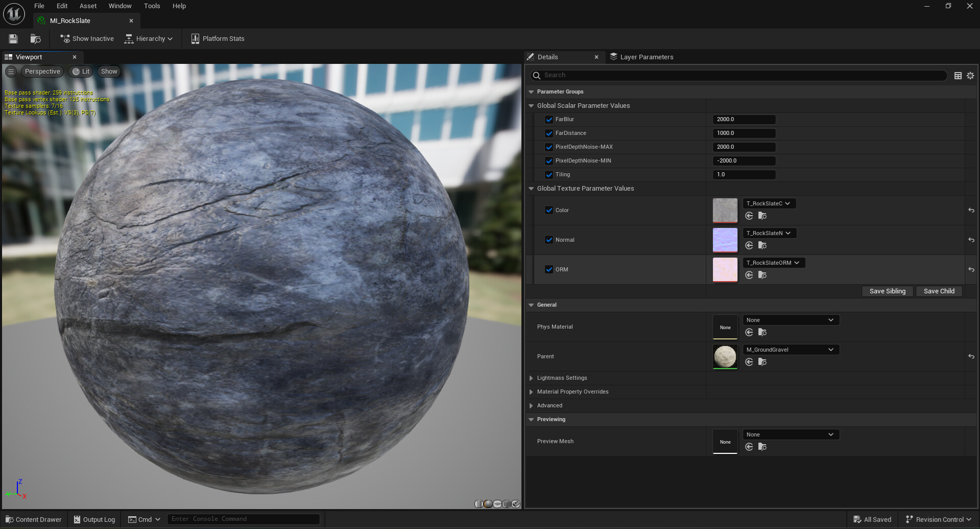Click the M_GroundGravel parent material thumbnail

725,356
